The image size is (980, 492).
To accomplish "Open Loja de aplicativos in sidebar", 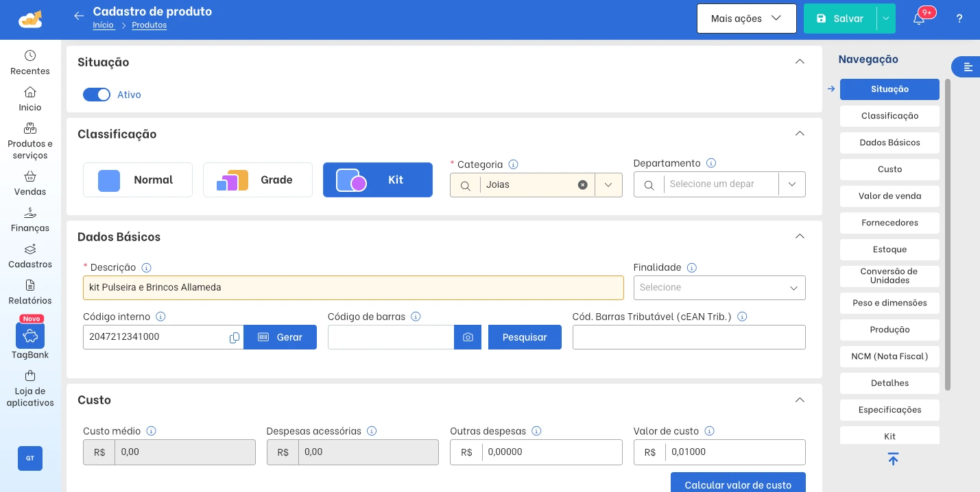I will click(x=30, y=389).
